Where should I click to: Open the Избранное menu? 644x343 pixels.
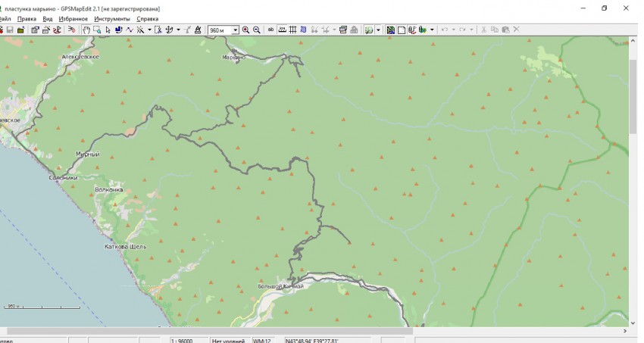[73, 19]
